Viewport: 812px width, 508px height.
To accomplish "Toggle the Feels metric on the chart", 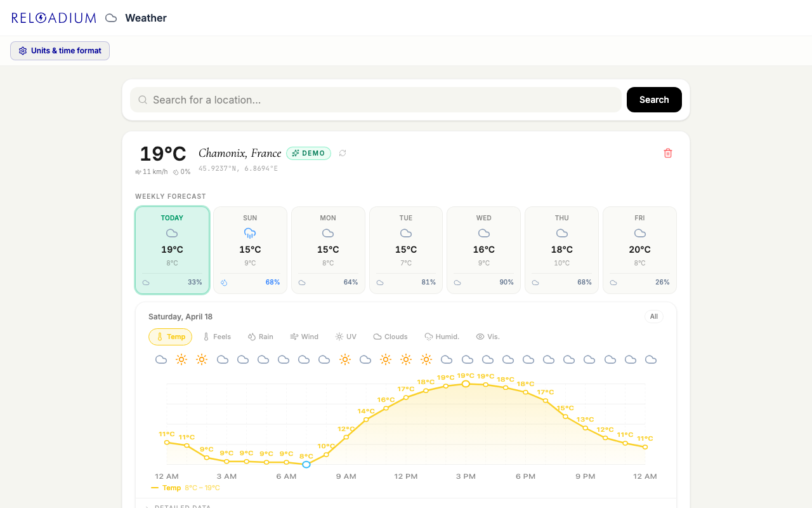I will (217, 337).
